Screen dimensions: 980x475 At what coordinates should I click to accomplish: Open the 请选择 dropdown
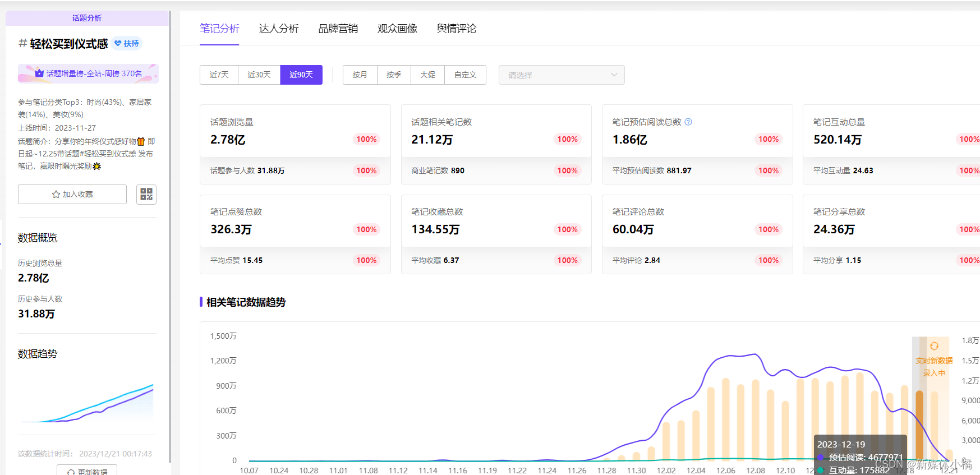coord(562,75)
